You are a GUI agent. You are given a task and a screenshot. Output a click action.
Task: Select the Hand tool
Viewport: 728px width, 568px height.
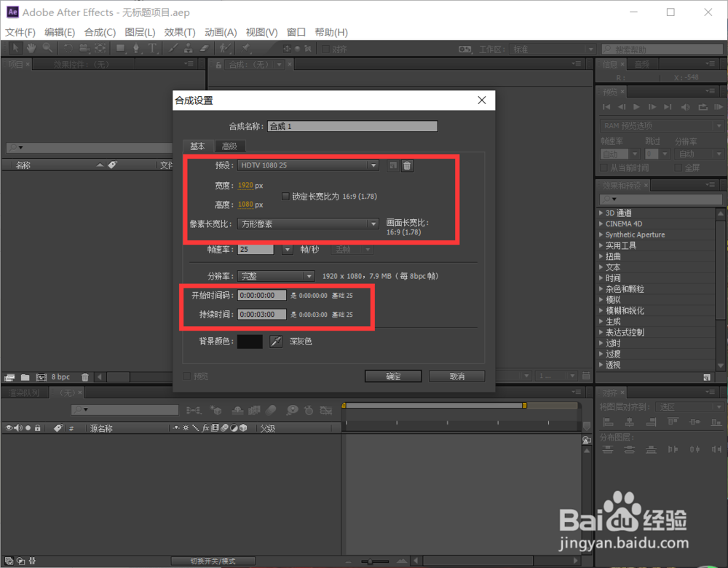pyautogui.click(x=31, y=48)
